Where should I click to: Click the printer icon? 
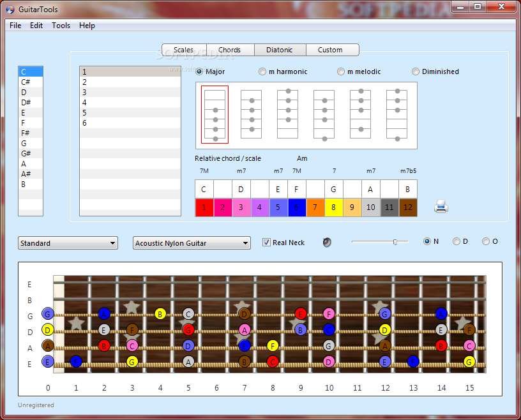click(441, 206)
